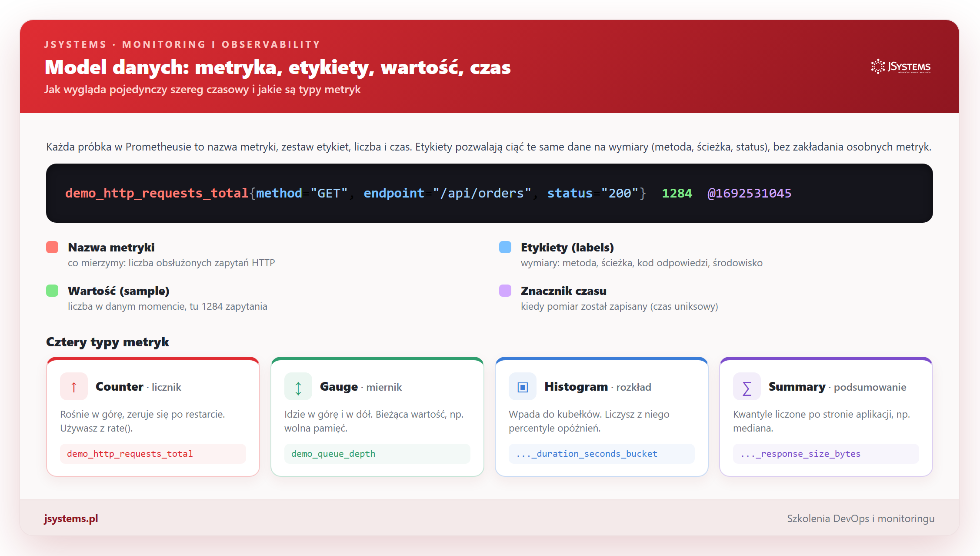Click the "Summary · podsumowanie" card title
The width and height of the screenshot is (980, 556).
pos(837,387)
